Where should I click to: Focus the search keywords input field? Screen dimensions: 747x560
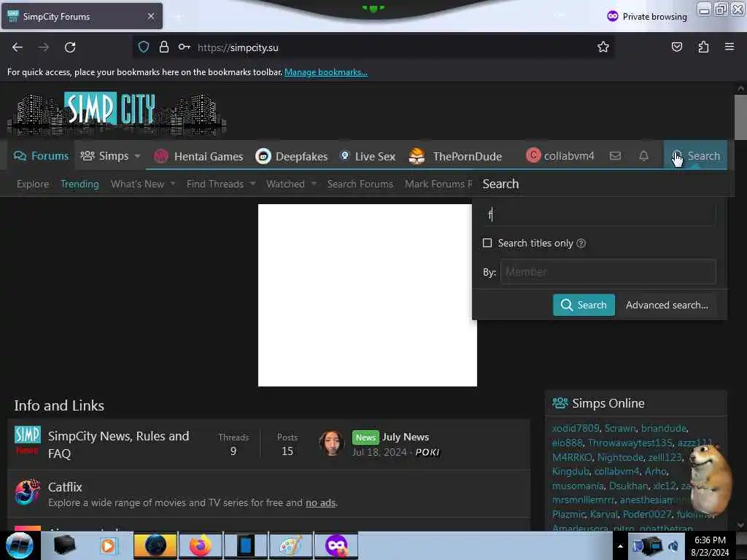(600, 215)
